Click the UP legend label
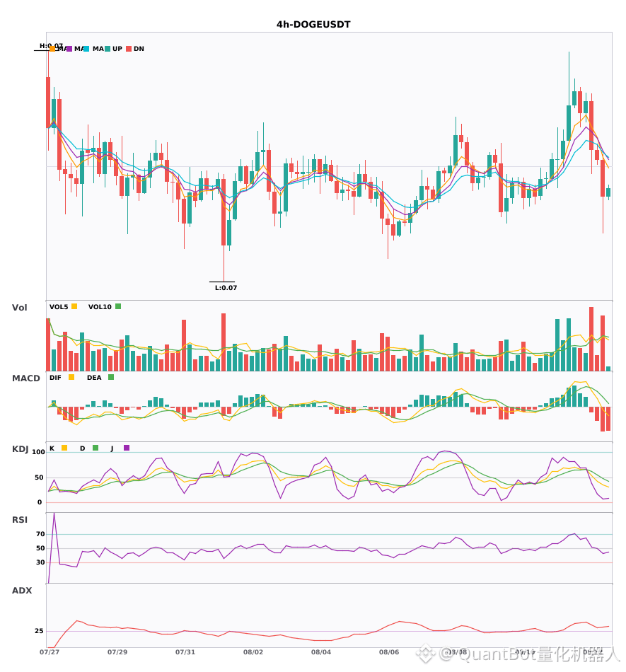Screen dimensions: 626x672 117,49
